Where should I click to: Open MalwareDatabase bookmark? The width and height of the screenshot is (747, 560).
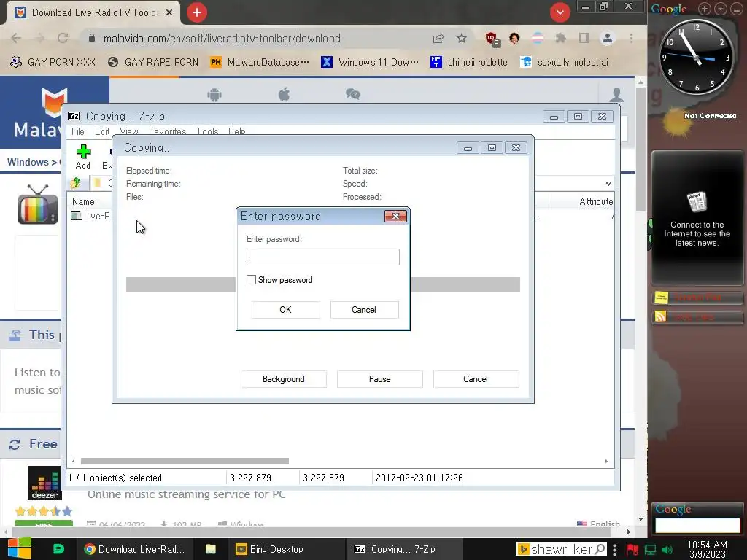(x=260, y=62)
